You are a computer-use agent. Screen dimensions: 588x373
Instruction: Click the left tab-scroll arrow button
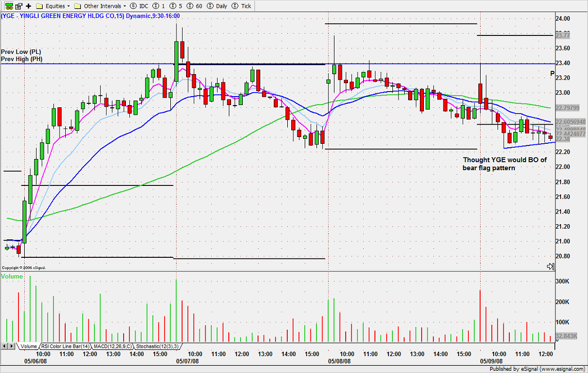click(x=4, y=347)
